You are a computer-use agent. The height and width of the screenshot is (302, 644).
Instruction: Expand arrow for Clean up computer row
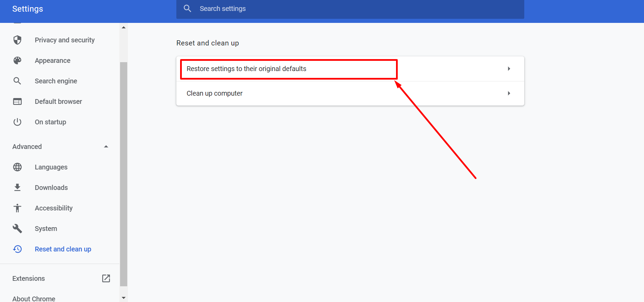[x=509, y=93]
